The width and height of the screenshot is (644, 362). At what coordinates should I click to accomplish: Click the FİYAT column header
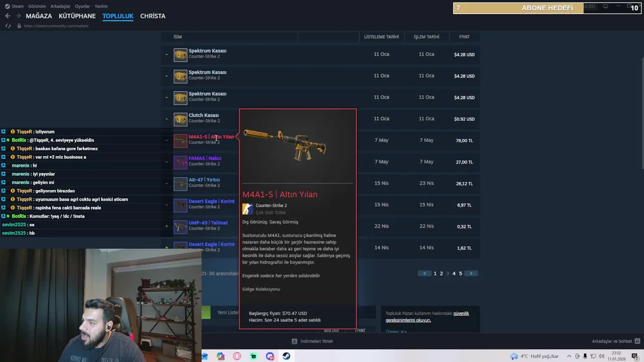tap(464, 37)
